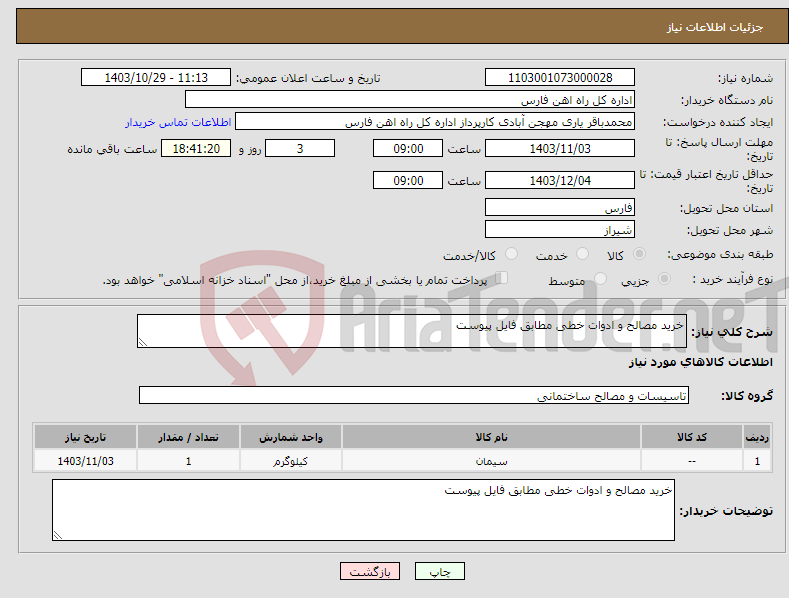Click price validity date field 1403/12/04
The width and height of the screenshot is (789, 598).
[x=560, y=180]
